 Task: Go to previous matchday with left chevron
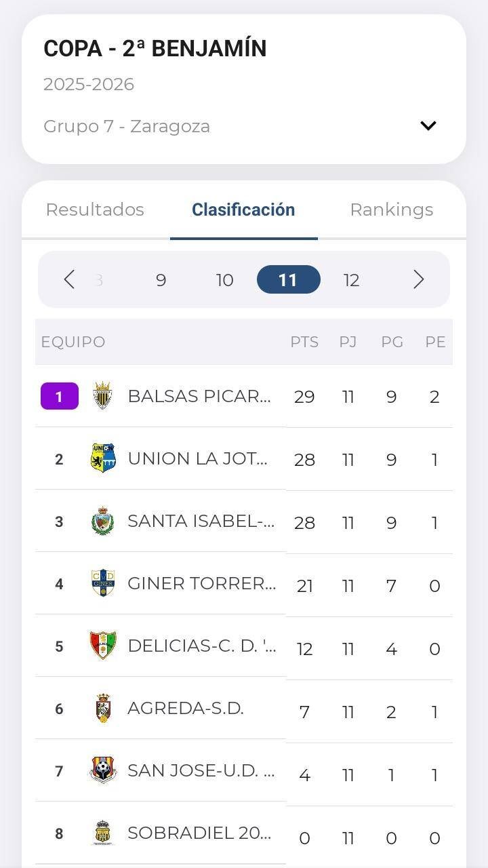click(68, 279)
